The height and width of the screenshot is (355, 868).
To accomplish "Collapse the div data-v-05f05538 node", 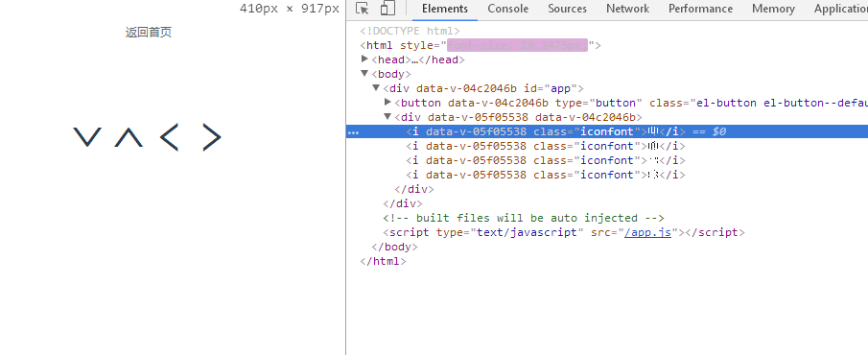I will 387,116.
